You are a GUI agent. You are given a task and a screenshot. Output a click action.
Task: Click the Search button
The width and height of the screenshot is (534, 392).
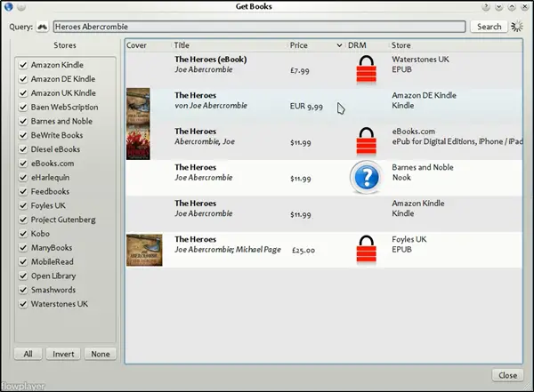point(489,27)
